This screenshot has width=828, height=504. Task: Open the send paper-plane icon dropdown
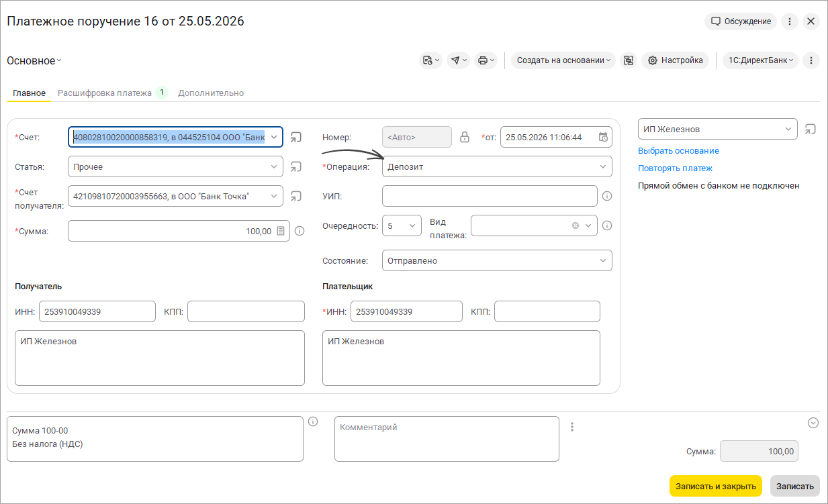coord(458,60)
